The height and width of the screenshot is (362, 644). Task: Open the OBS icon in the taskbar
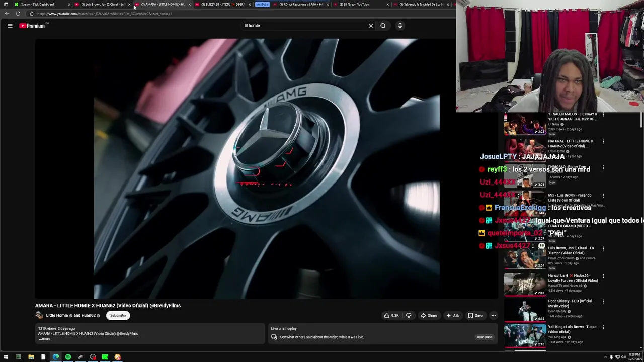point(93,357)
